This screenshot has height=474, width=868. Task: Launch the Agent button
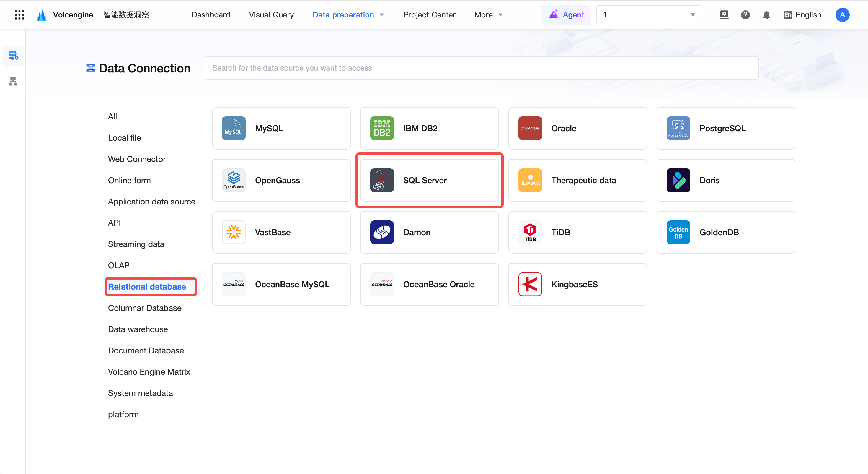coord(566,15)
